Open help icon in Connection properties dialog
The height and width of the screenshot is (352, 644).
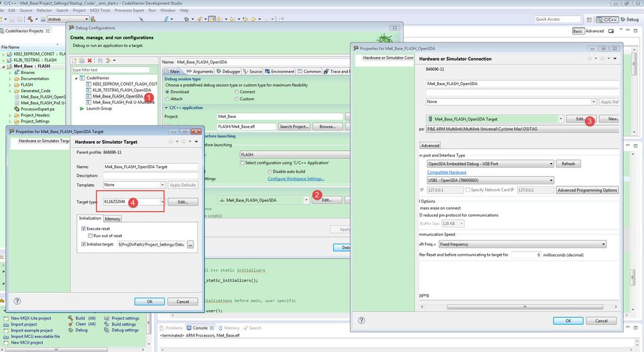[362, 320]
